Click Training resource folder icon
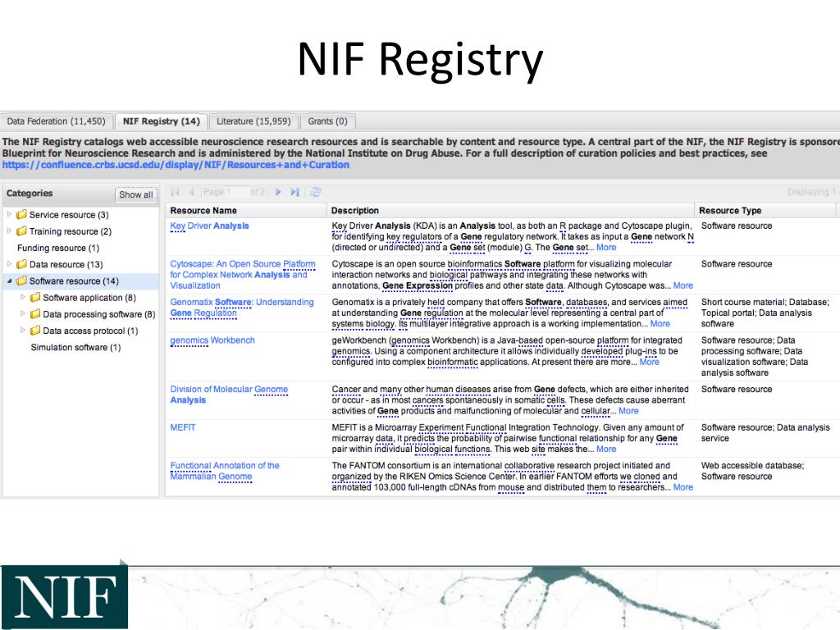The height and width of the screenshot is (630, 840). pyautogui.click(x=21, y=231)
